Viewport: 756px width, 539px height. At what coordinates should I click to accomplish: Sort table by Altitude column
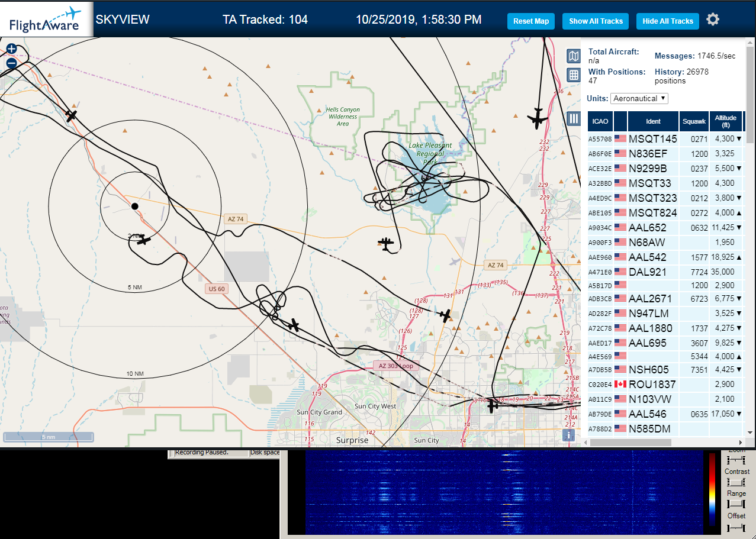(725, 121)
